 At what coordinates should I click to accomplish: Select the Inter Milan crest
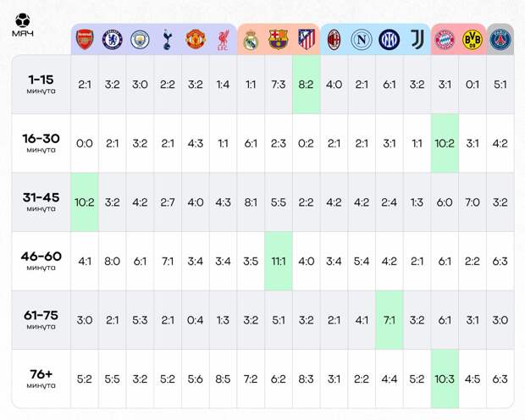click(390, 39)
